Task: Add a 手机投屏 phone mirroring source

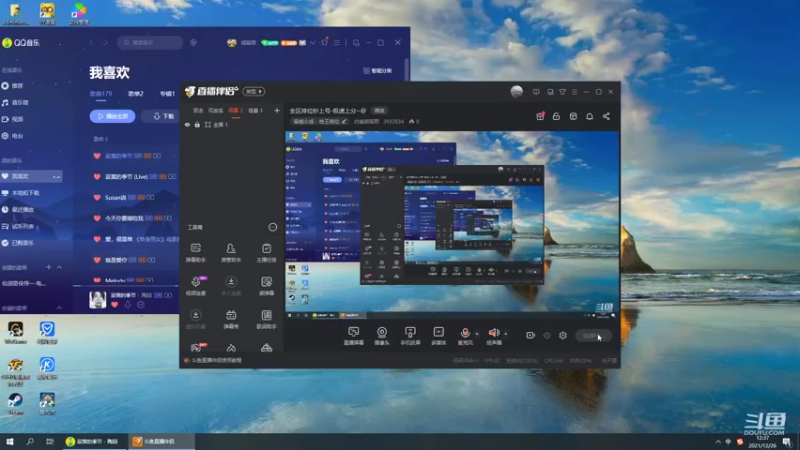Action: pyautogui.click(x=410, y=336)
